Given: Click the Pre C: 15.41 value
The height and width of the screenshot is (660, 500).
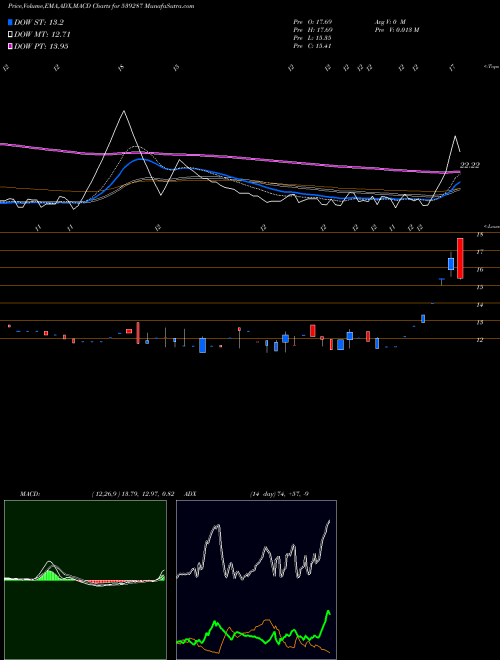Looking at the screenshot, I should (313, 46).
